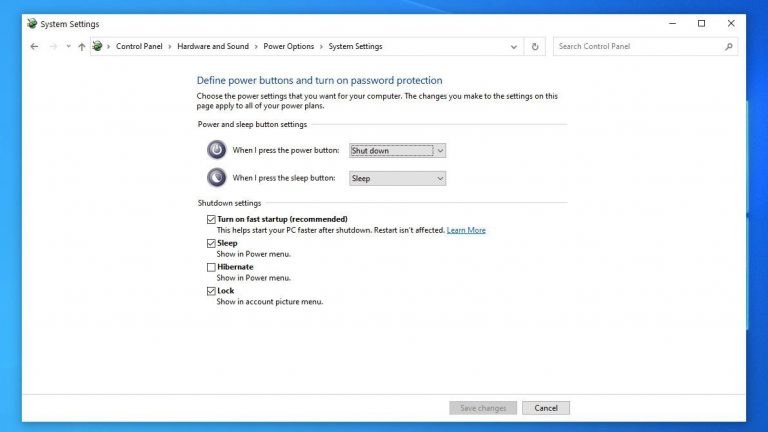Click the forward navigation arrow

[x=53, y=47]
